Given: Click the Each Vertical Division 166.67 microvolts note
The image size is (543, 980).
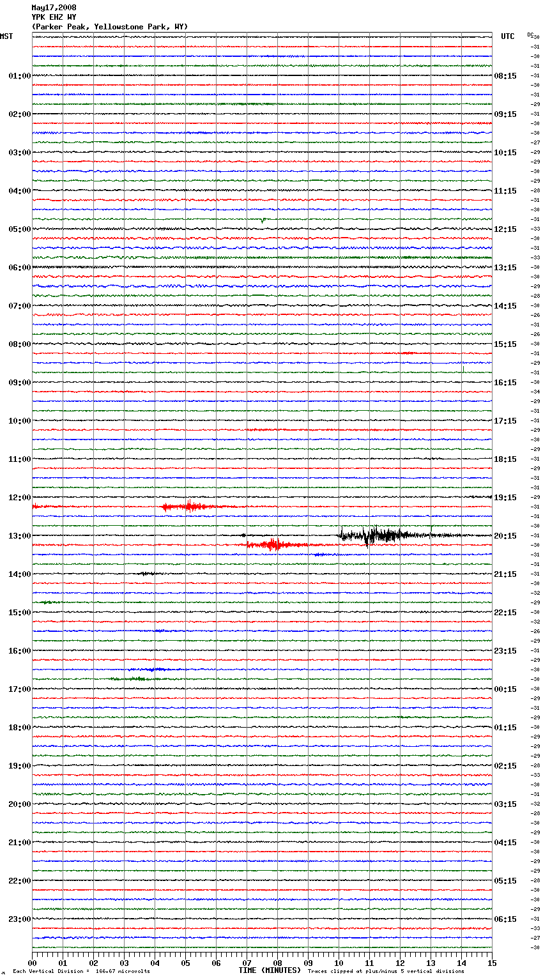Looking at the screenshot, I should 81,972.
